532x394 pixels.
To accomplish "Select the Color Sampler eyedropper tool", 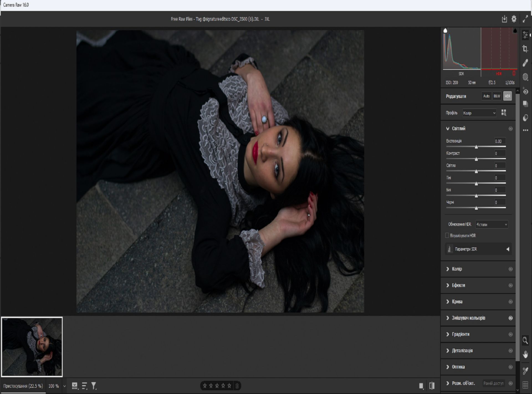I will tap(525, 370).
